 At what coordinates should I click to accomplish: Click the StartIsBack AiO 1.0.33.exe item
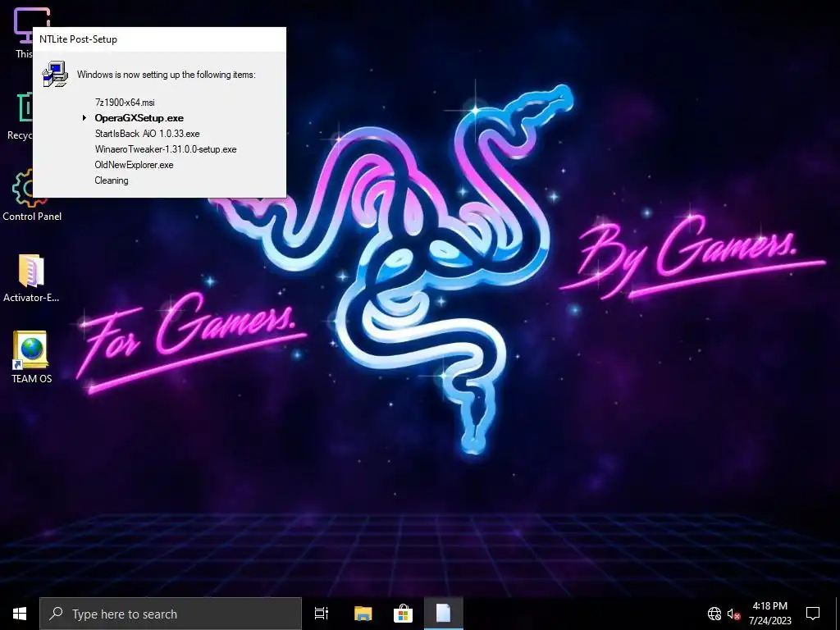[148, 134]
